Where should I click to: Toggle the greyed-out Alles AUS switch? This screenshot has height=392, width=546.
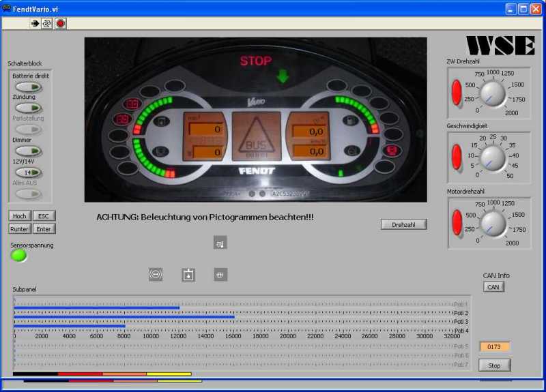click(x=29, y=194)
